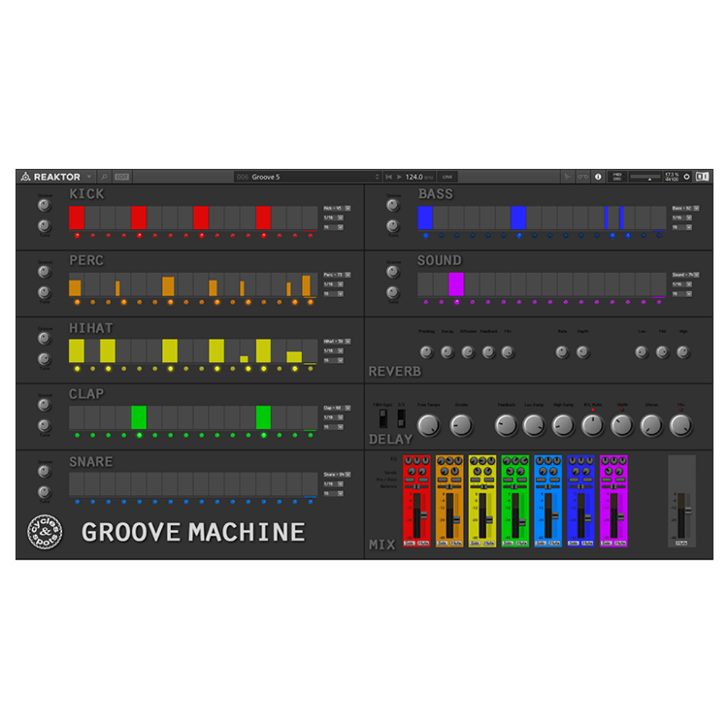Click the master volume fader

[687, 511]
